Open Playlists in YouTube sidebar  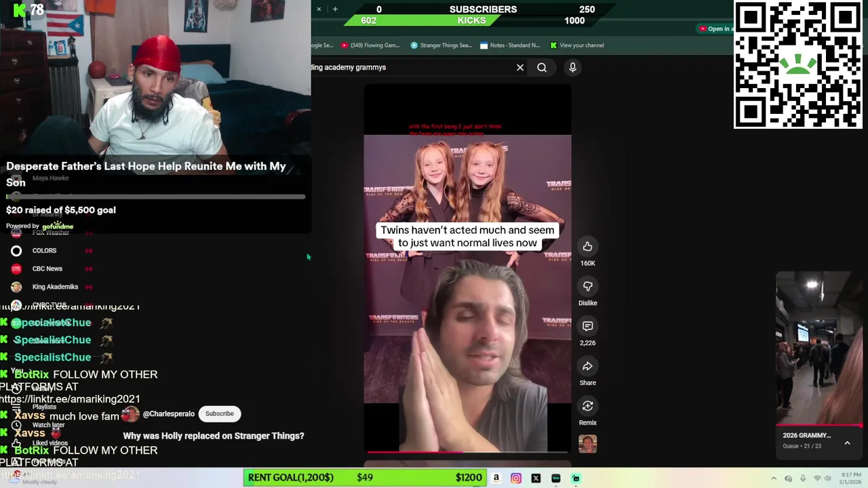coord(44,407)
